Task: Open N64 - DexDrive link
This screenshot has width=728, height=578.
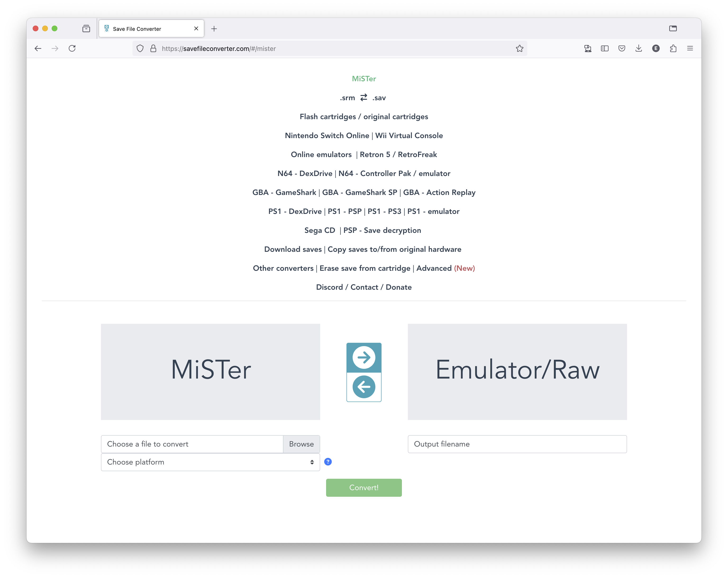Action: click(x=305, y=173)
